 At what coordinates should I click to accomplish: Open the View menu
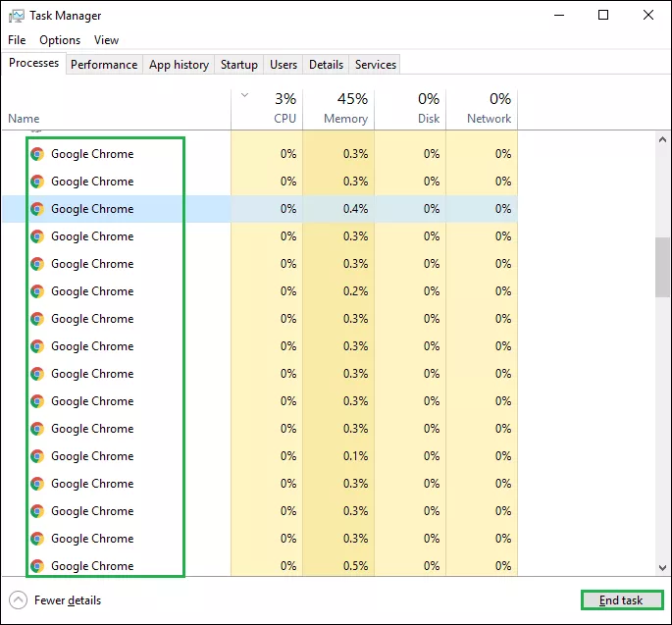[x=106, y=40]
